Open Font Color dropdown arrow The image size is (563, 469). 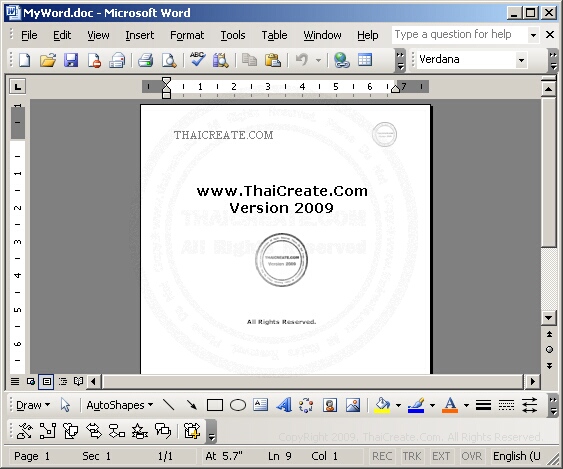pyautogui.click(x=466, y=405)
